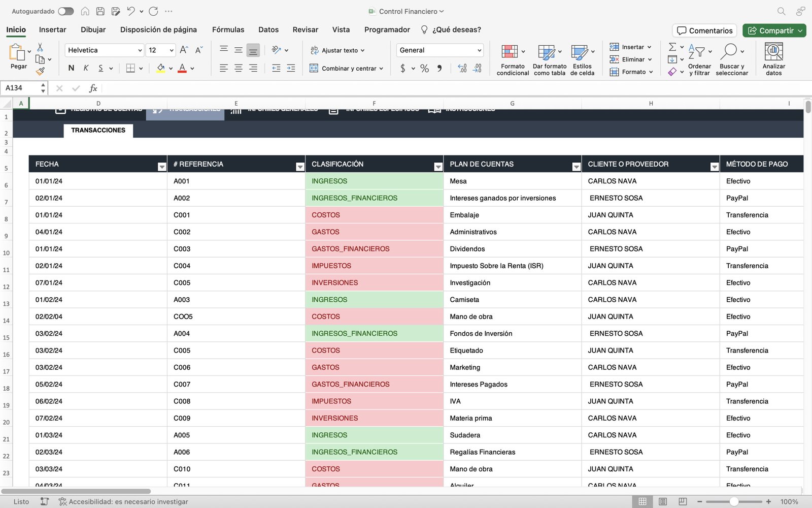This screenshot has height=508, width=812.
Task: Switch to page layout view in status bar
Action: pos(663,501)
